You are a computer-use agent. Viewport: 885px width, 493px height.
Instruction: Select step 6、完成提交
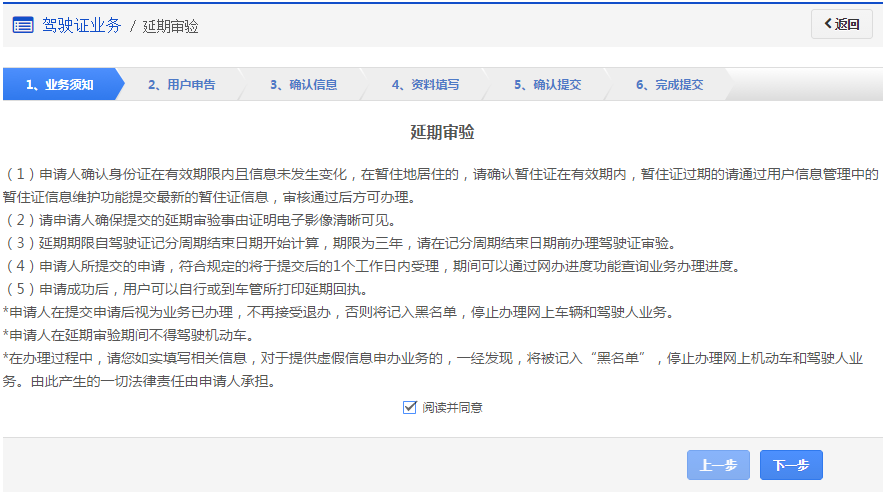click(x=669, y=85)
